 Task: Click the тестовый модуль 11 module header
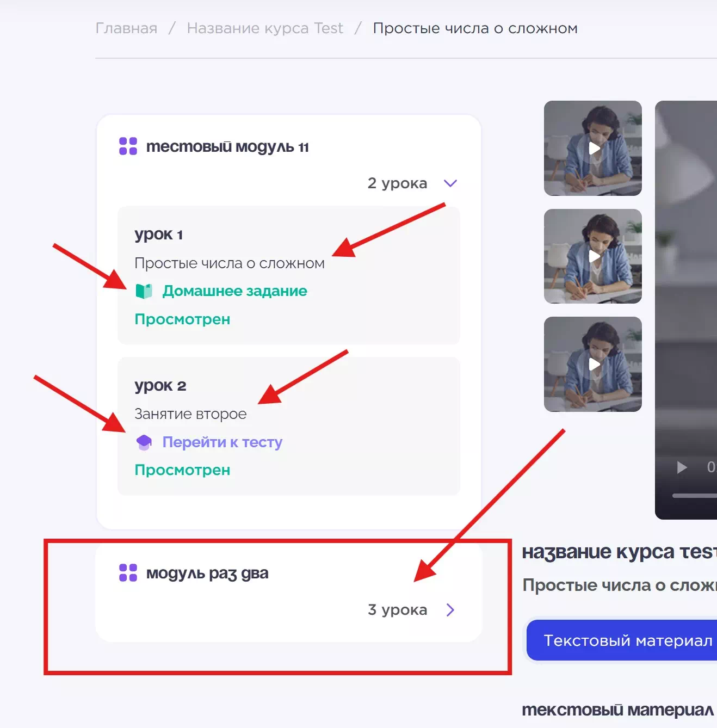click(227, 147)
